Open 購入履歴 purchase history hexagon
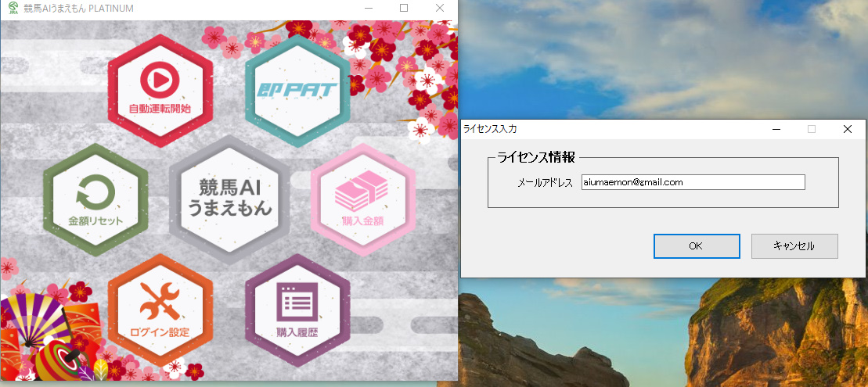 pos(297,310)
